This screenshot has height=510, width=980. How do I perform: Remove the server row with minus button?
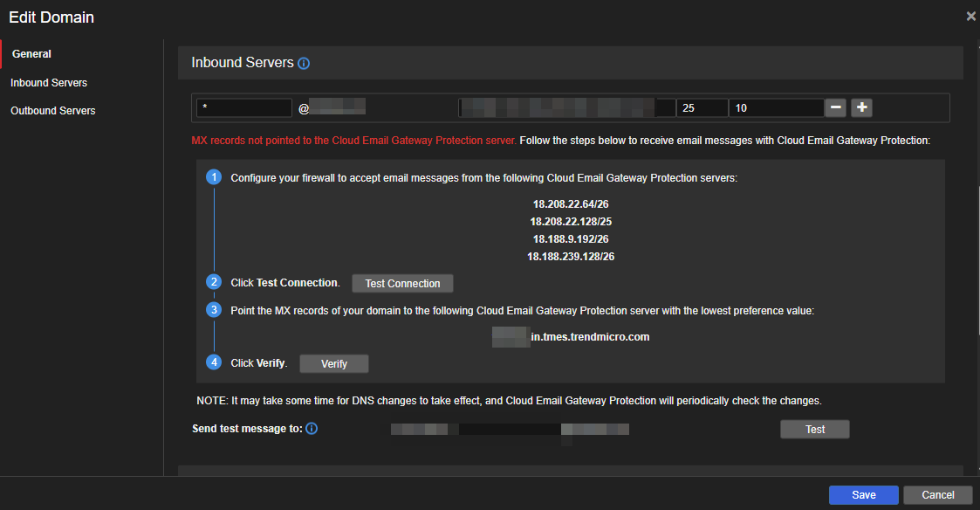pyautogui.click(x=836, y=107)
